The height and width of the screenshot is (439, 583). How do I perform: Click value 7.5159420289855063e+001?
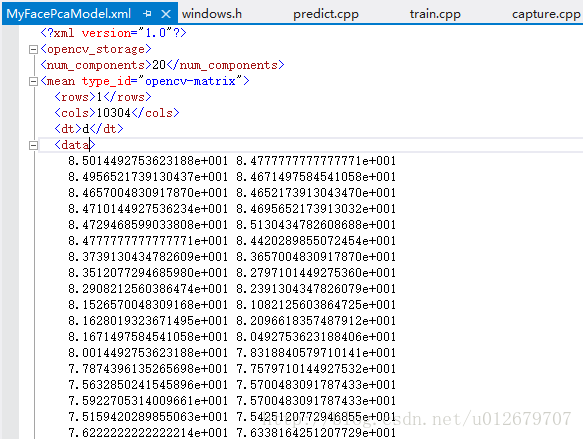(148, 417)
